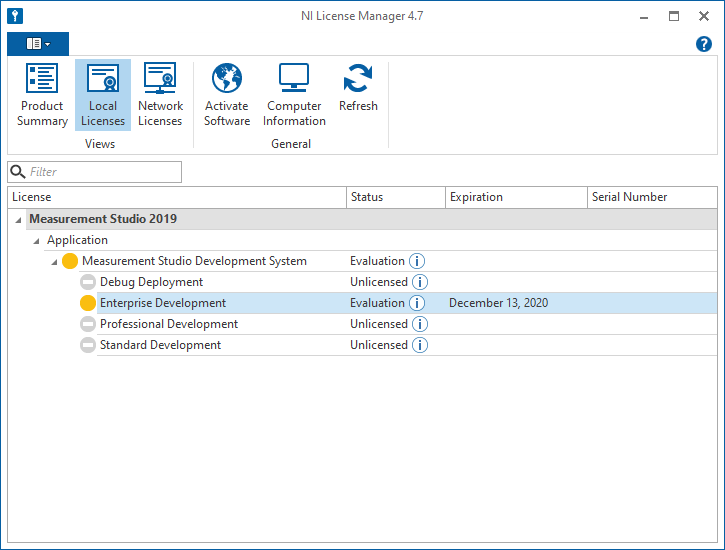
Task: Click info icon for Enterprise Development
Action: (x=417, y=303)
